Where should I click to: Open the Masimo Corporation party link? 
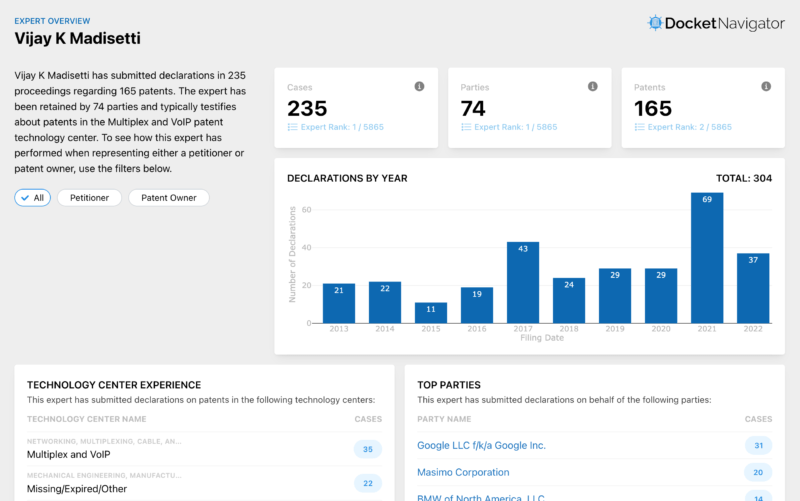click(x=463, y=472)
